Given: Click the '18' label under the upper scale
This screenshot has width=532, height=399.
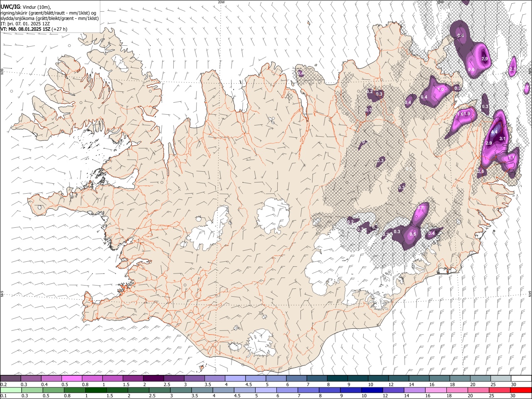Looking at the screenshot, I should point(452,384).
